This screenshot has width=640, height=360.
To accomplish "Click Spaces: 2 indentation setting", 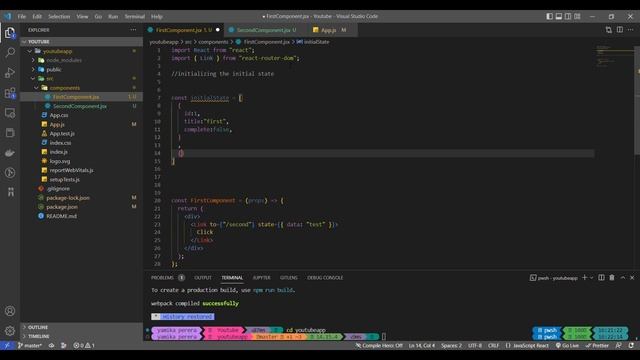I will tap(451, 345).
